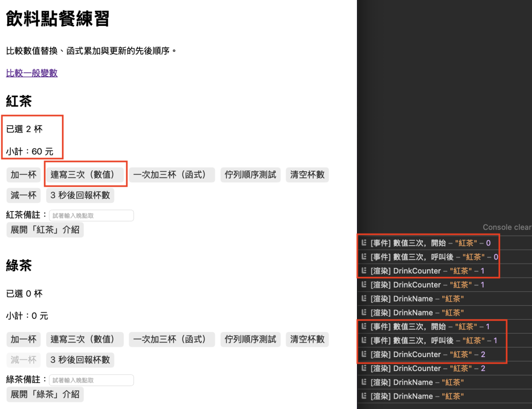Click 3 秒後回報杯數 under 綠茶
Screen dimensions: 532x409
pos(80,360)
